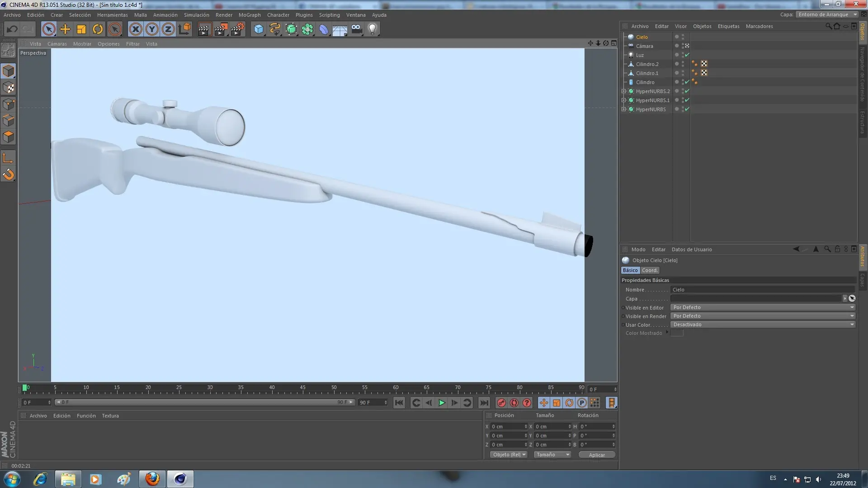This screenshot has width=868, height=488.
Task: Open the Textura menu in Material Manager
Action: [x=110, y=416]
